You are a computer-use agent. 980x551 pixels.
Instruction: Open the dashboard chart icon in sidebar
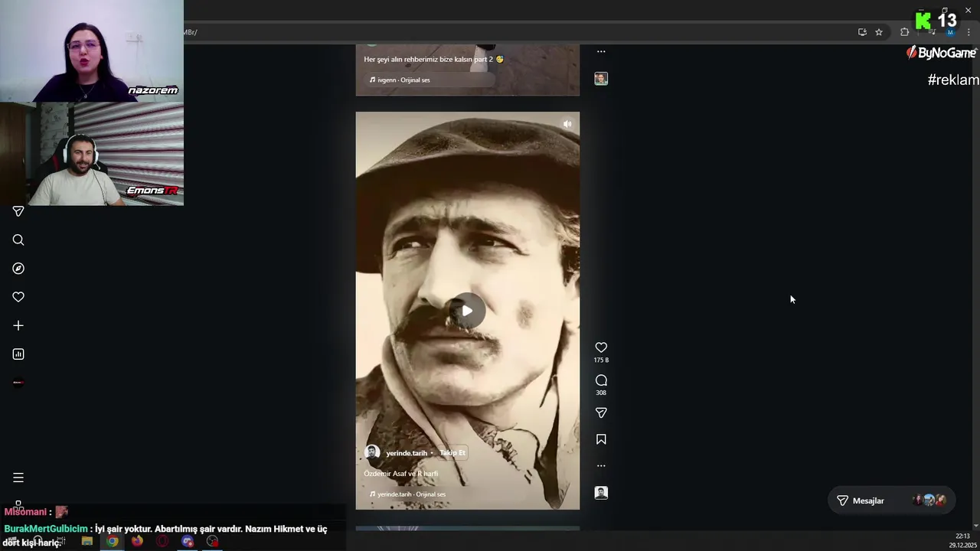[18, 354]
